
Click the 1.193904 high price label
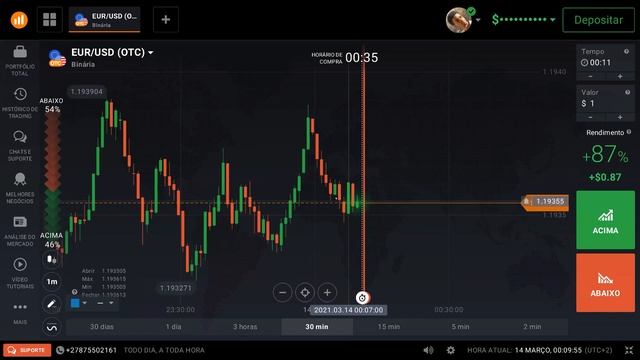87,91
